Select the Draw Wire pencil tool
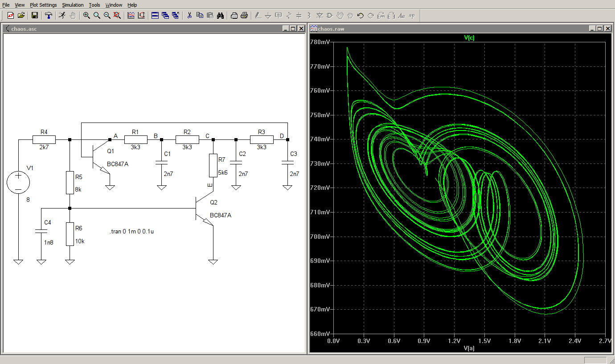The width and height of the screenshot is (615, 364). [258, 15]
